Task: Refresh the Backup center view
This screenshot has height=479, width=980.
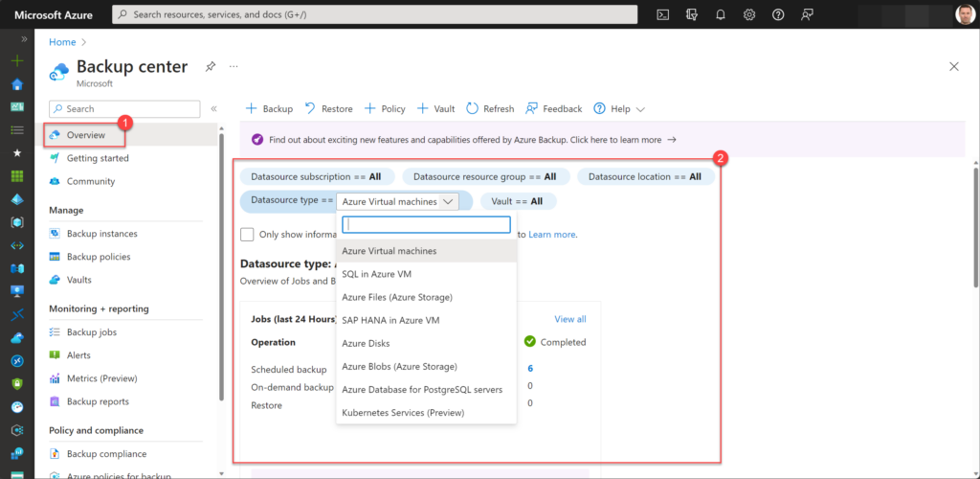Action: pos(491,109)
